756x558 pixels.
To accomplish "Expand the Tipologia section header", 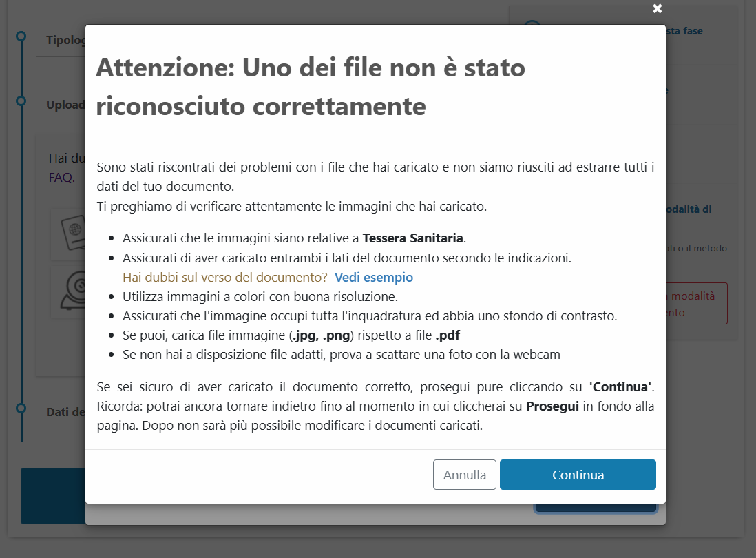I will (x=65, y=40).
